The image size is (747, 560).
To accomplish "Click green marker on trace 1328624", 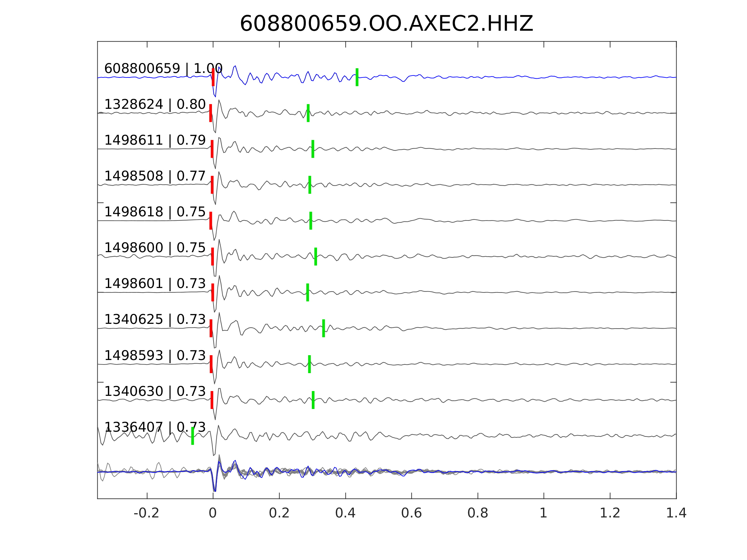I will [308, 113].
